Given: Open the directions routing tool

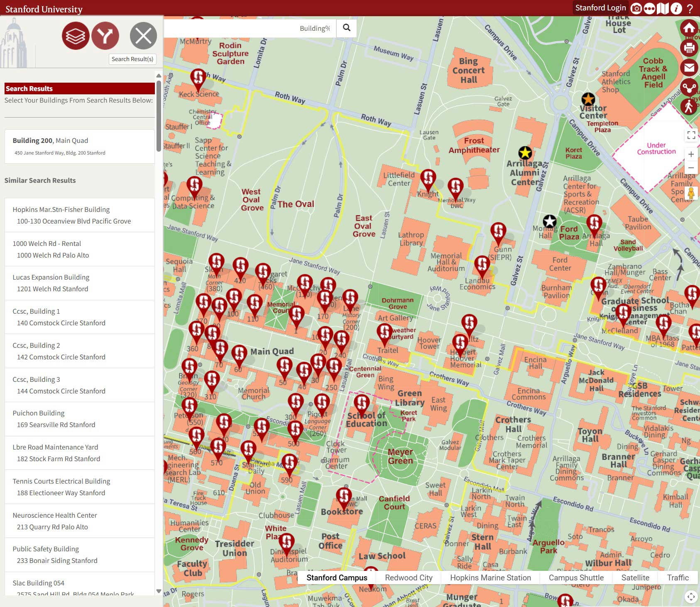Looking at the screenshot, I should tap(105, 36).
